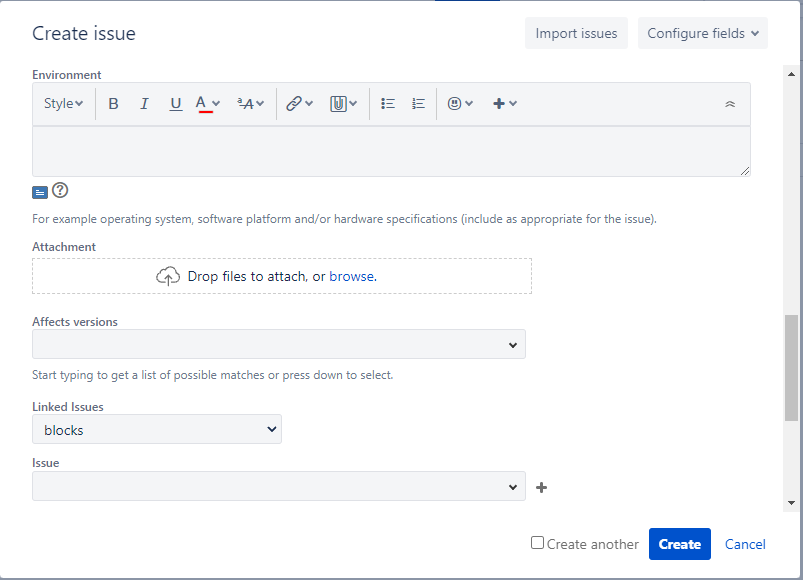Change linked issue type from blocks
803x580 pixels.
coord(156,429)
